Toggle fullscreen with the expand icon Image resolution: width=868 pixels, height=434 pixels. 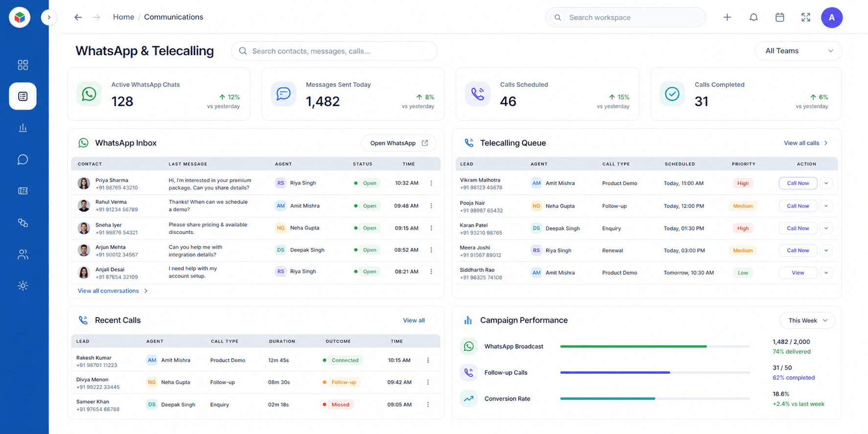(x=806, y=17)
